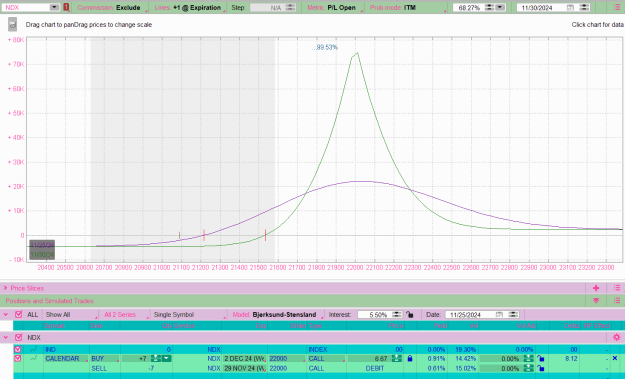
Task: Open the chart settings icon above the plot
Action: coord(12,25)
